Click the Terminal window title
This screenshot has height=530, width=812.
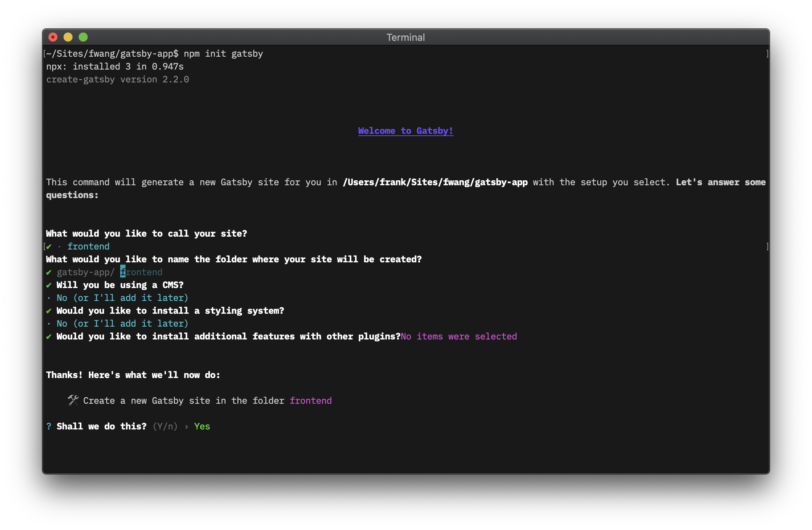click(x=406, y=37)
